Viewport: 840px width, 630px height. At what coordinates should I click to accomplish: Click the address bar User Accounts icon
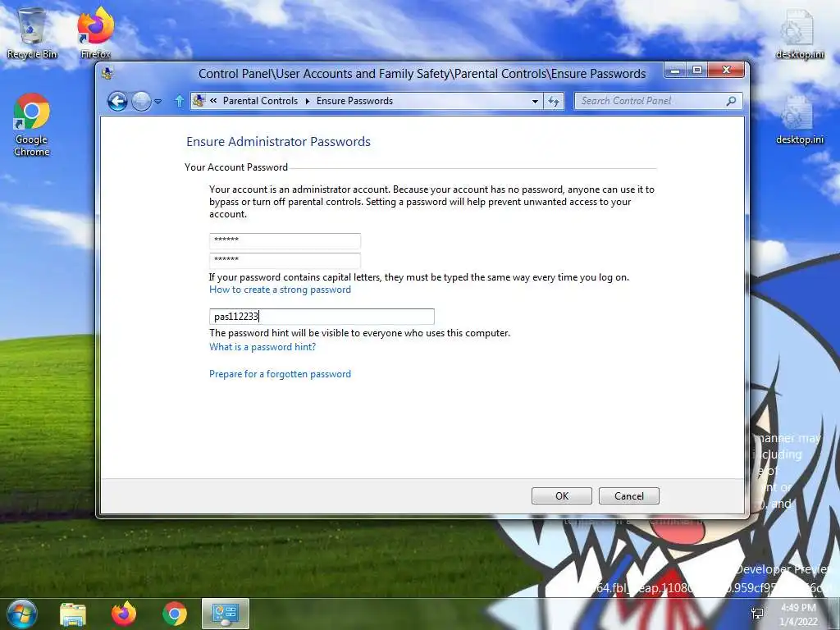(199, 101)
